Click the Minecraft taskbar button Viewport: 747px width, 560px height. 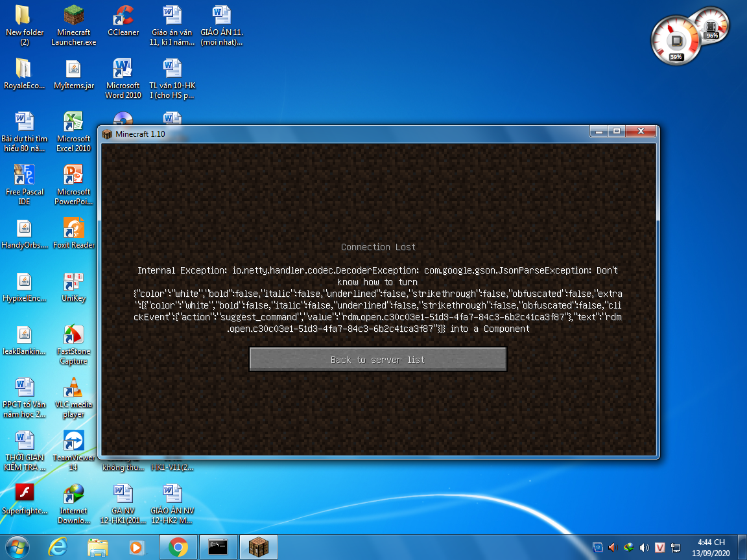click(x=258, y=548)
